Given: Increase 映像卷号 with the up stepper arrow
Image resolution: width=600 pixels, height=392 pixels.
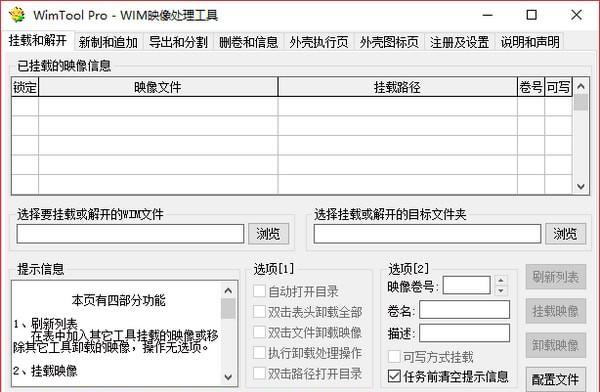Looking at the screenshot, I should pyautogui.click(x=501, y=281).
